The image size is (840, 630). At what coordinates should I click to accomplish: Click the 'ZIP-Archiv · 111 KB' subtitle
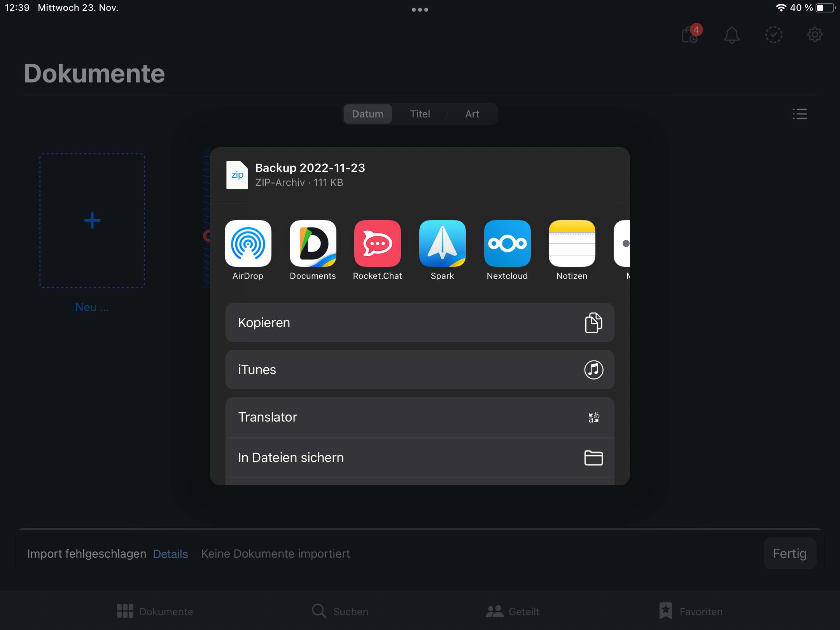point(299,182)
